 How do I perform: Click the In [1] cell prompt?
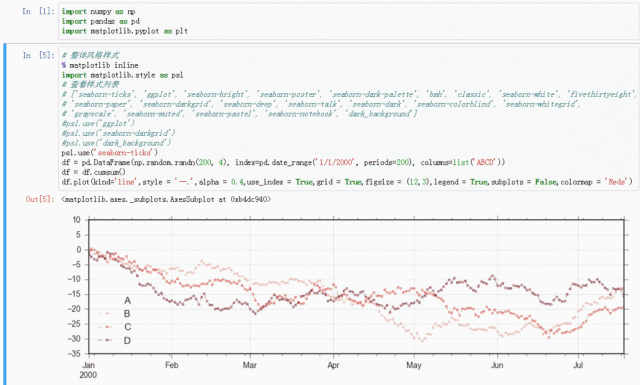click(x=38, y=11)
